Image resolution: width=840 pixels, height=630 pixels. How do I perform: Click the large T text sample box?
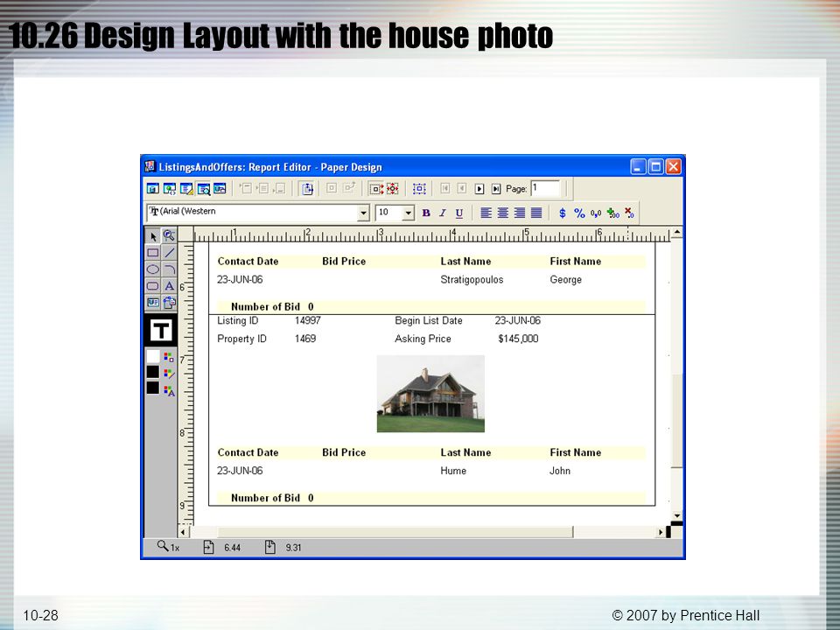pyautogui.click(x=161, y=330)
